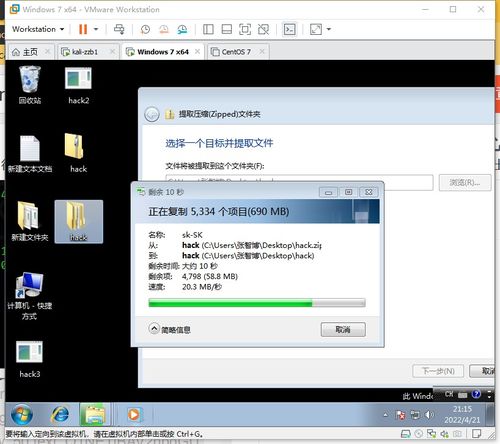Open the stretch display dropdown arrow

(329, 29)
